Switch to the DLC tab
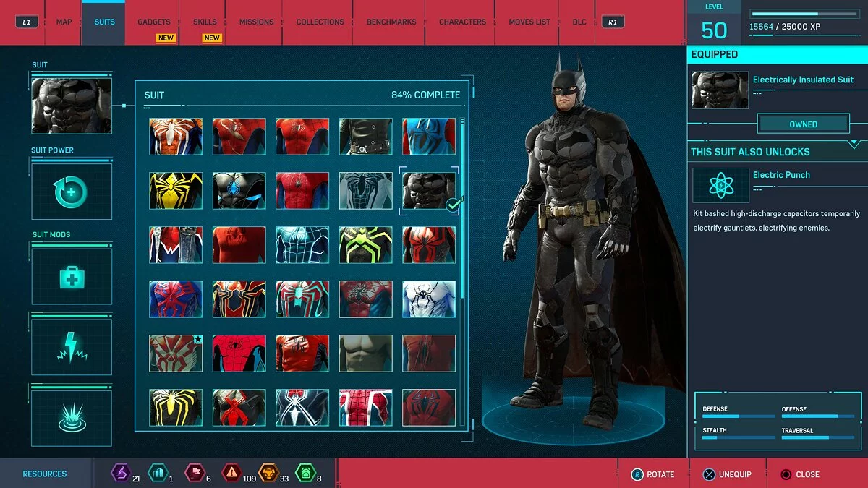The width and height of the screenshot is (868, 488). click(579, 22)
